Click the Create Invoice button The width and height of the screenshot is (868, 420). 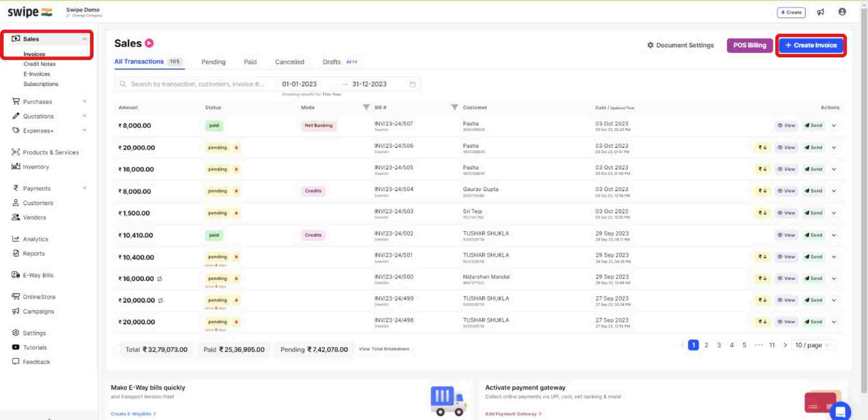pyautogui.click(x=811, y=45)
